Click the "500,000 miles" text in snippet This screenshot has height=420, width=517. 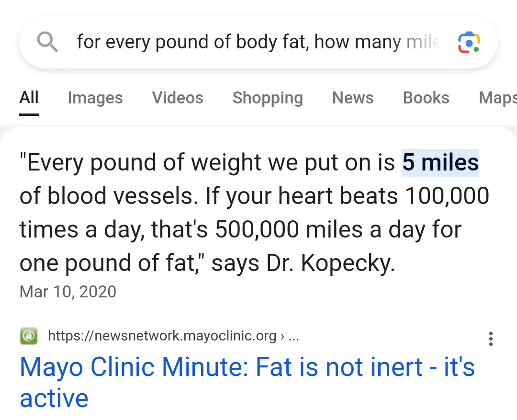point(289,229)
